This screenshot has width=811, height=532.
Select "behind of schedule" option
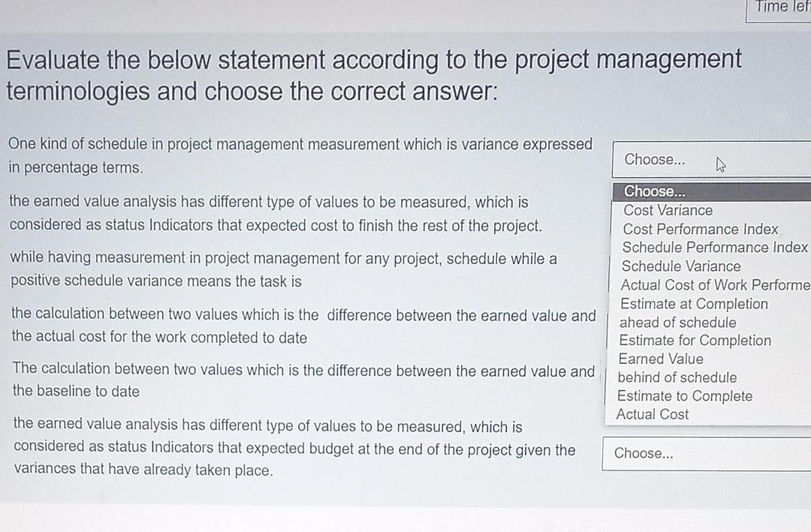pyautogui.click(x=677, y=377)
